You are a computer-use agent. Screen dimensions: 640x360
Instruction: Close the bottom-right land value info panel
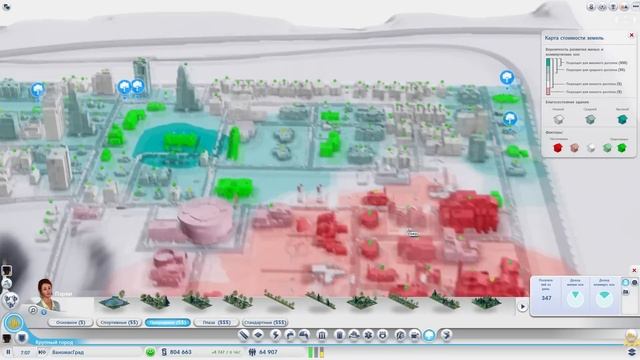(634, 270)
